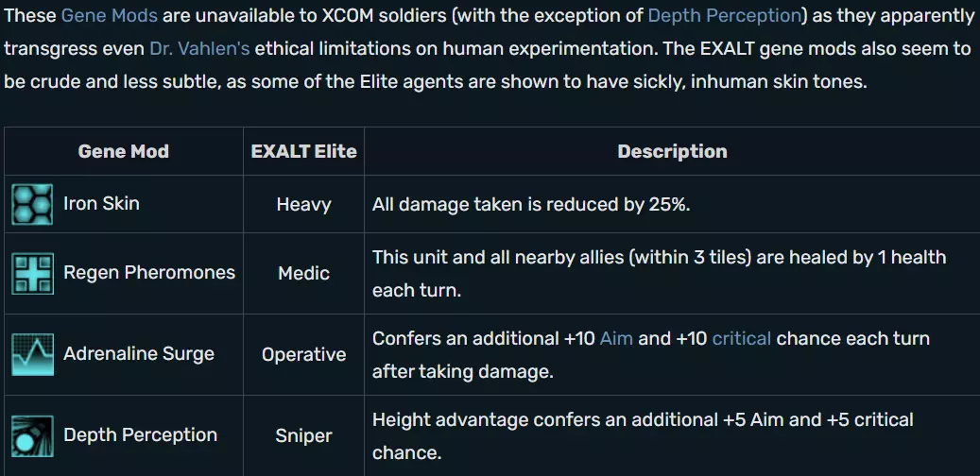
Task: Open the critical chance link
Action: [742, 338]
